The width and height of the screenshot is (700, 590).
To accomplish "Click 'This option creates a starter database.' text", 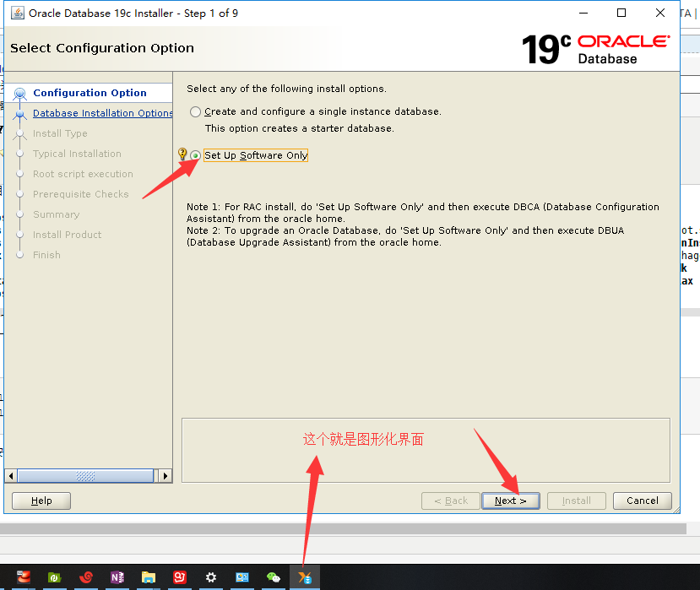I will pyautogui.click(x=300, y=128).
